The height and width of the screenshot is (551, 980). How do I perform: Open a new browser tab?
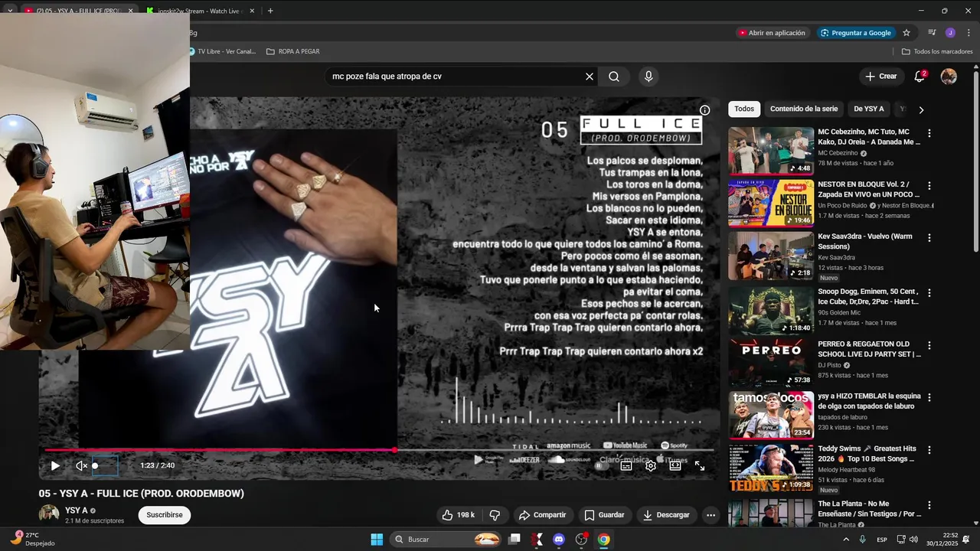coord(270,11)
